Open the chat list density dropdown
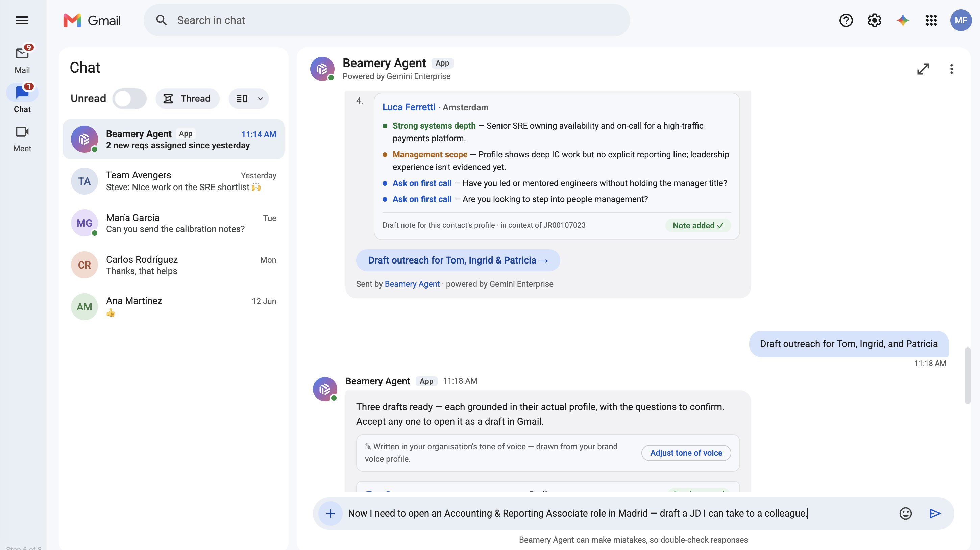 point(249,99)
